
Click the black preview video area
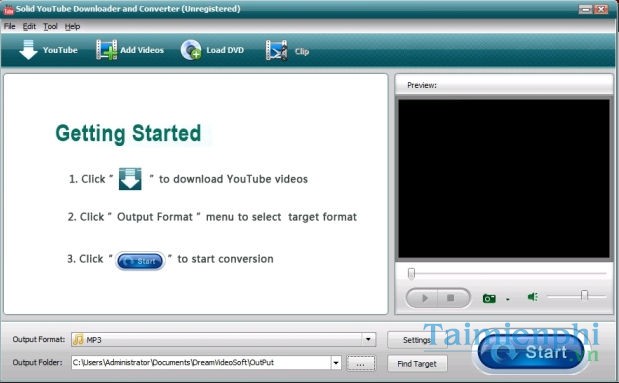(x=504, y=179)
